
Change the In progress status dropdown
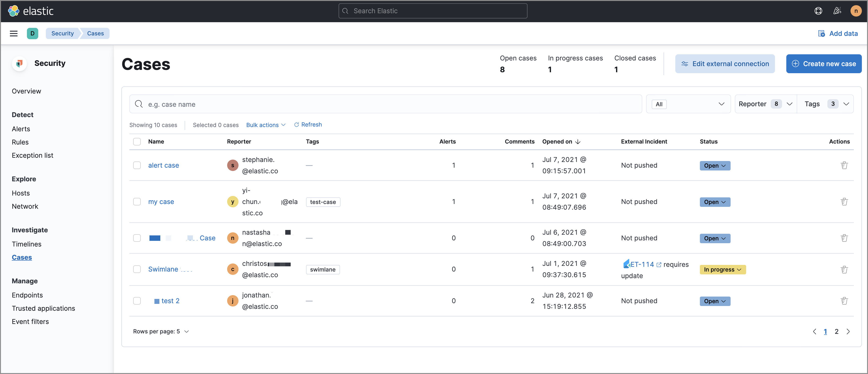[723, 270]
